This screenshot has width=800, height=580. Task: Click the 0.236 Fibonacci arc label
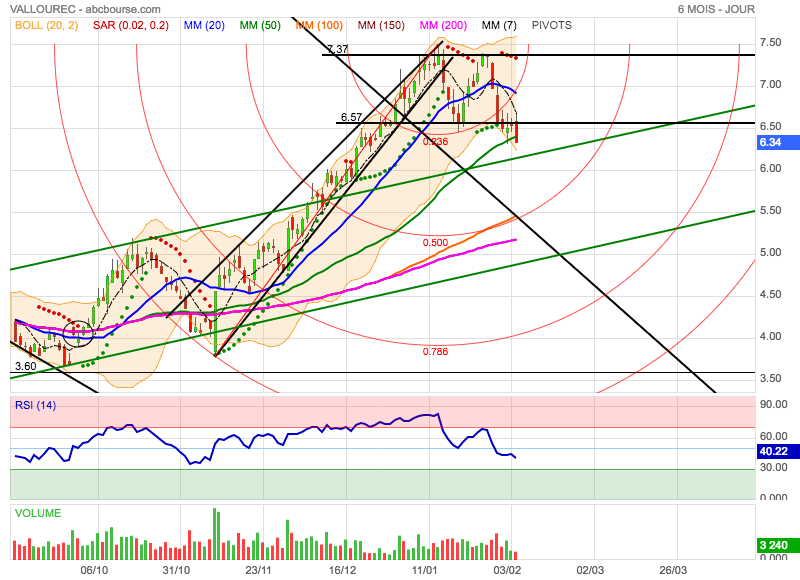435,142
